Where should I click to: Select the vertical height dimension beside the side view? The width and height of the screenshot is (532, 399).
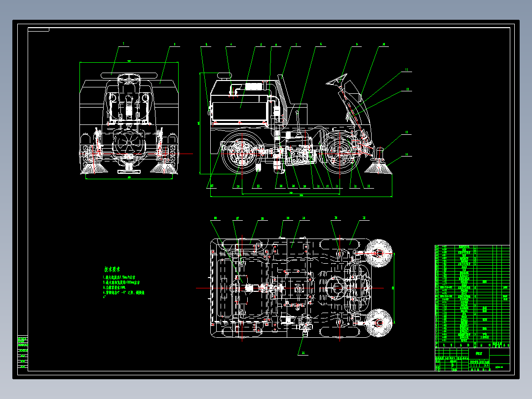(x=199, y=123)
